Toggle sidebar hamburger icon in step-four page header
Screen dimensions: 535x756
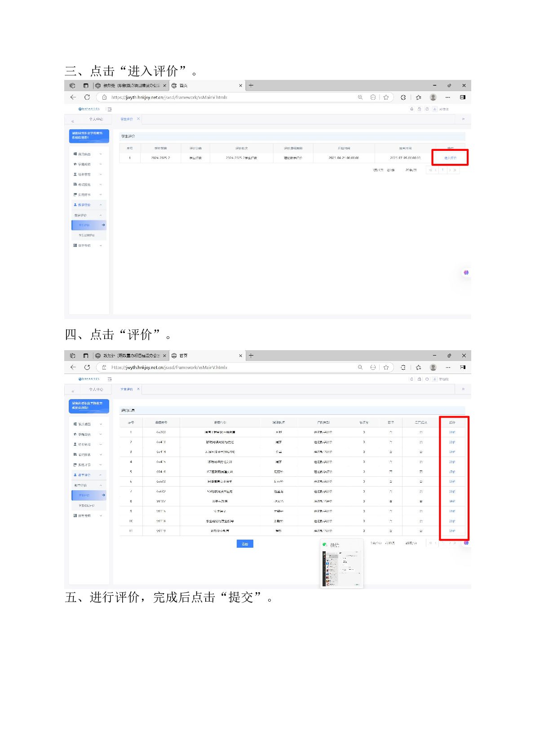point(109,379)
